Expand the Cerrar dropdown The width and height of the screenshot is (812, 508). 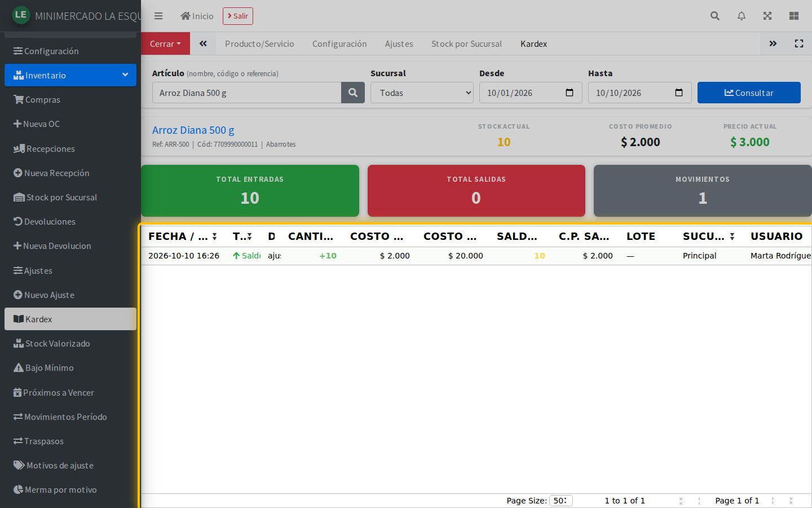pos(165,43)
